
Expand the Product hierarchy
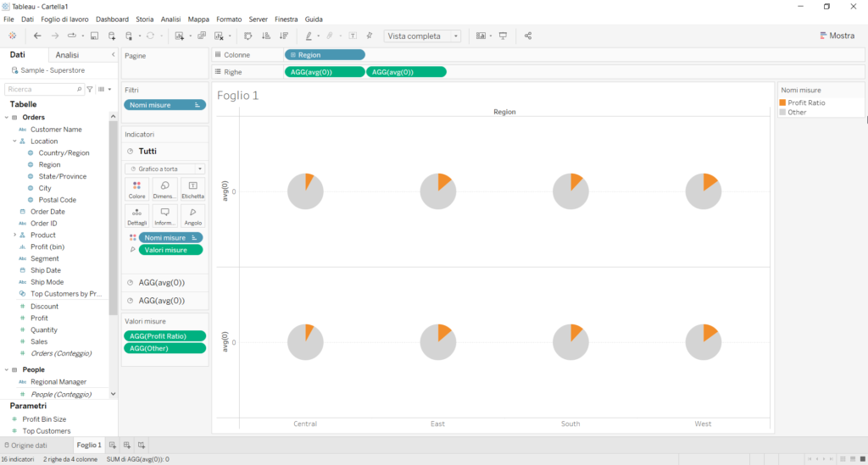coord(15,235)
